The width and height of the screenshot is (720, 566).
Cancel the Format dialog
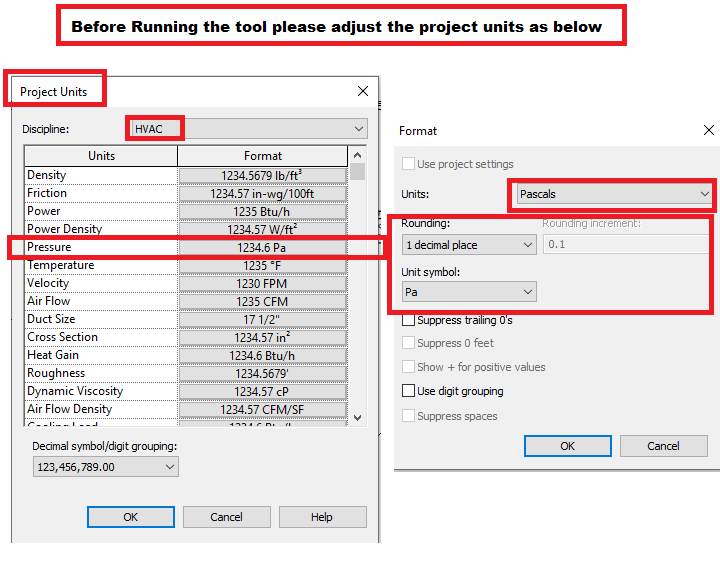pos(663,446)
